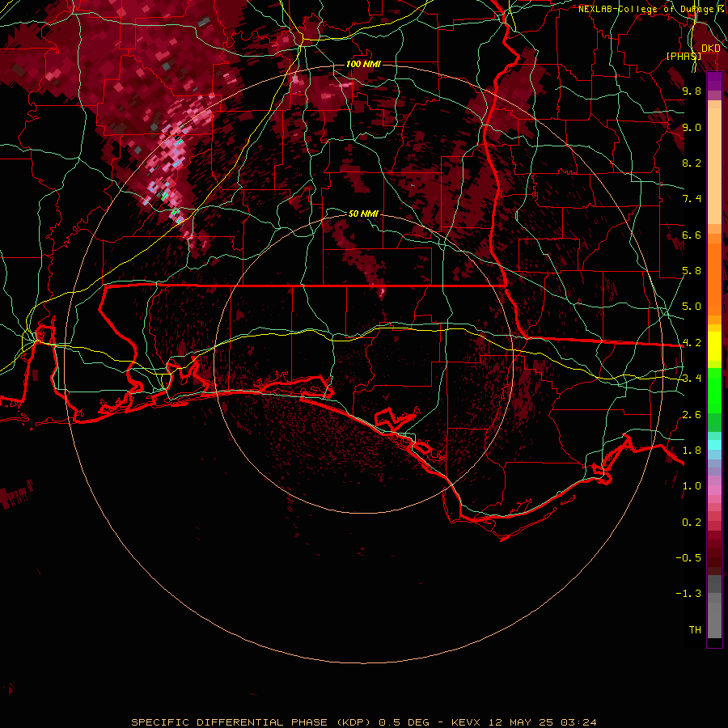Select the 2.6 value on the color scale
Image resolution: width=728 pixels, height=728 pixels.
click(692, 415)
